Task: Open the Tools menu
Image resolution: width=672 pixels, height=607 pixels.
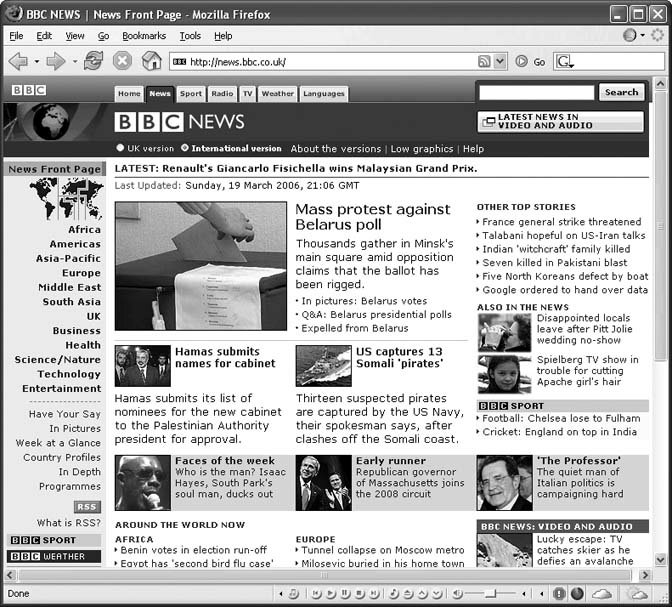Action: (190, 36)
